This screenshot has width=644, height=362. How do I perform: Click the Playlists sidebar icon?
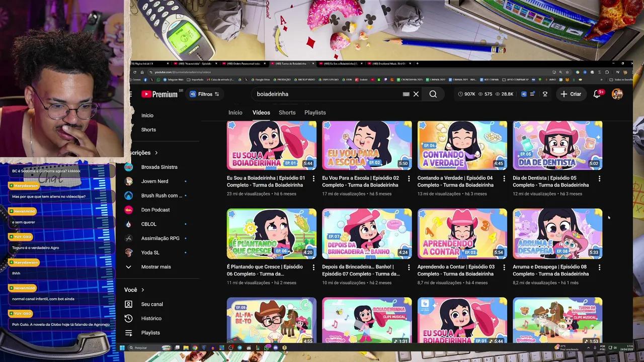point(128,333)
